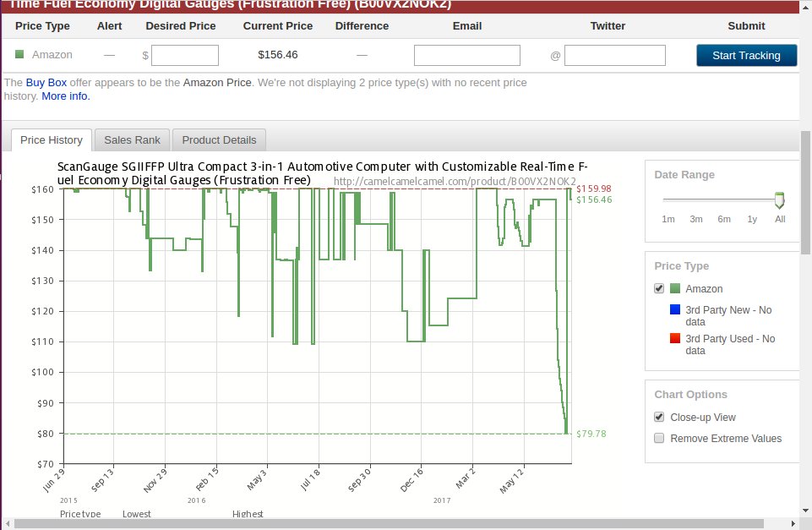This screenshot has width=812, height=530.
Task: Click the blue 3rd Party New swatch
Action: (675, 309)
